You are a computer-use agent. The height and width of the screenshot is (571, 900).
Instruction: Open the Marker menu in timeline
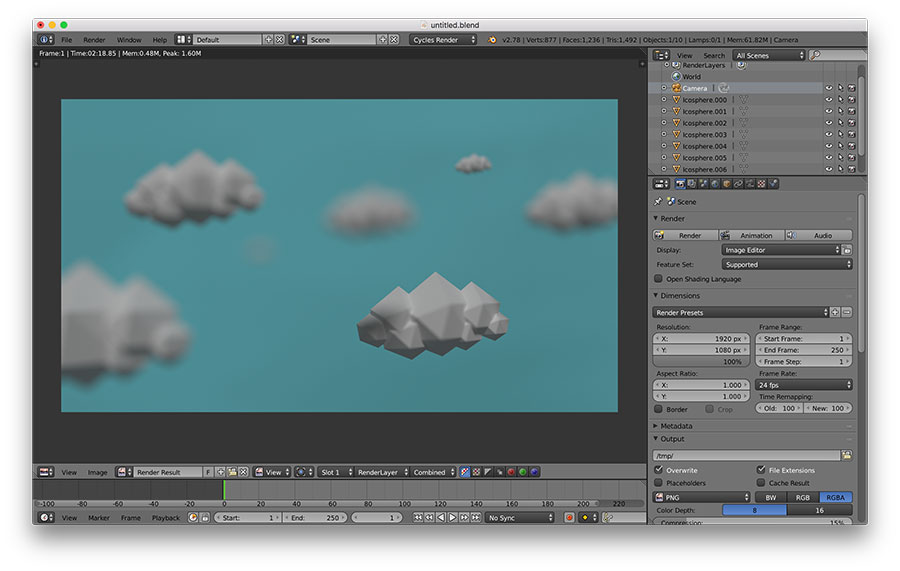click(x=99, y=518)
